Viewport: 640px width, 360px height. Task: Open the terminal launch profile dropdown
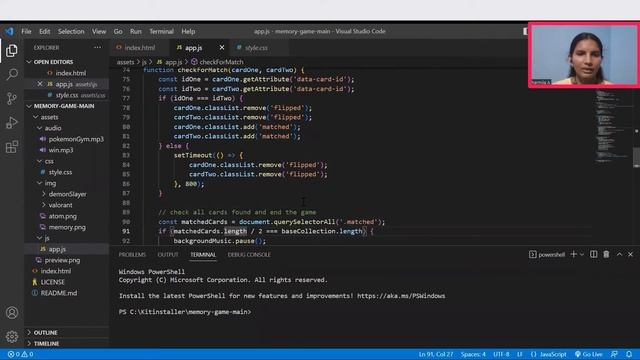[582, 254]
